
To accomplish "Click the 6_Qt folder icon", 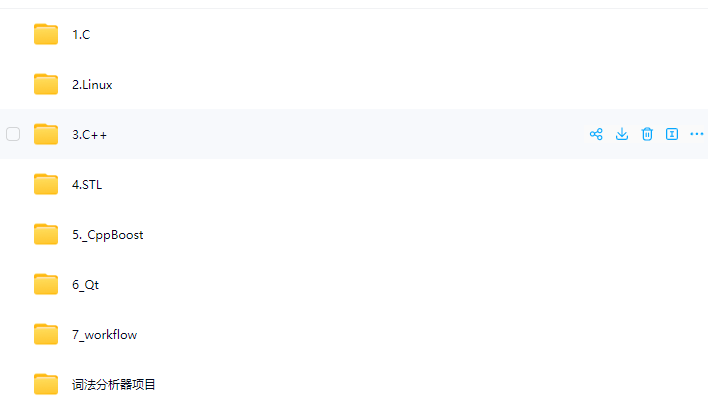I will (x=46, y=284).
